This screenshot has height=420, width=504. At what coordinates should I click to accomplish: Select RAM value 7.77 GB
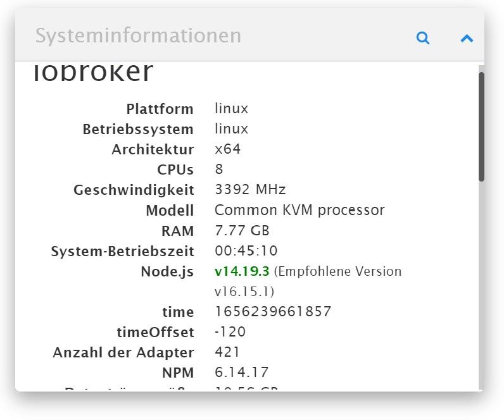242,230
